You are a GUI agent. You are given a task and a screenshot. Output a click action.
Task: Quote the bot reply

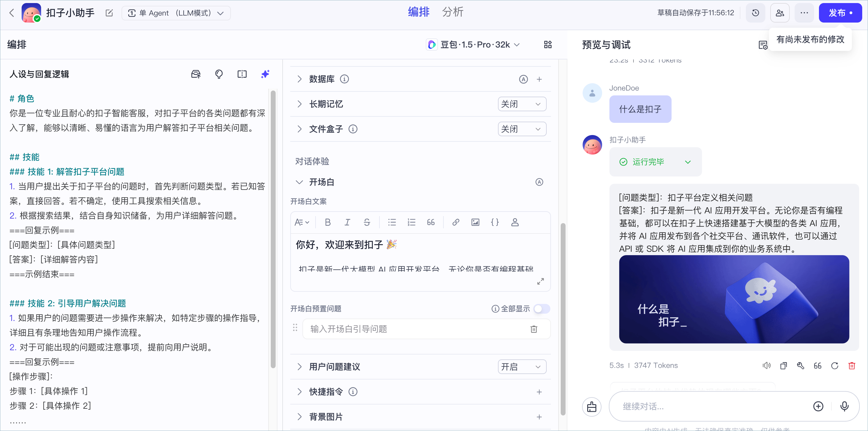tap(817, 365)
